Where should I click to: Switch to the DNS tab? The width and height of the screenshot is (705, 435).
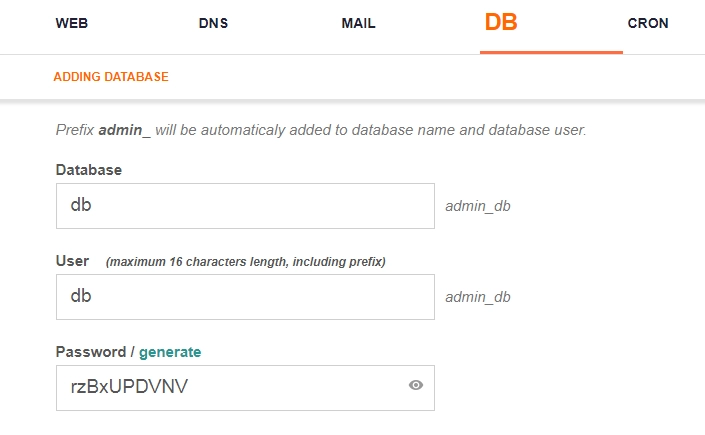click(x=214, y=23)
